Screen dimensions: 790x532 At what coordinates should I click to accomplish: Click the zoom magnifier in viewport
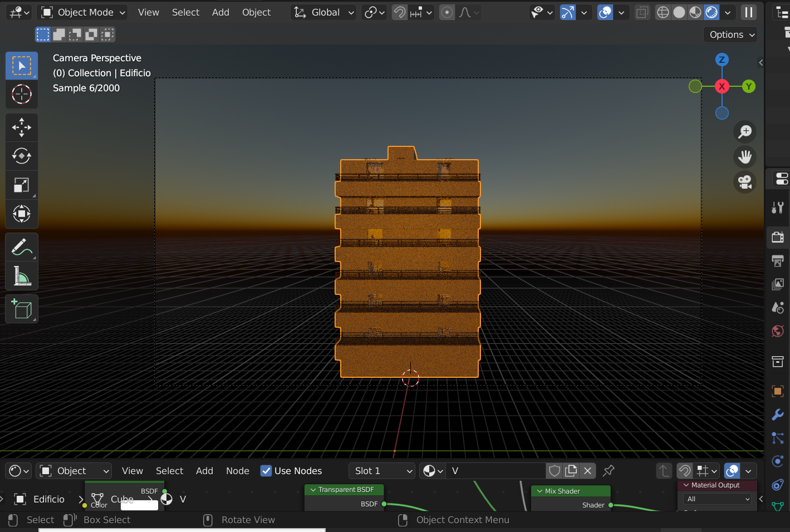745,132
